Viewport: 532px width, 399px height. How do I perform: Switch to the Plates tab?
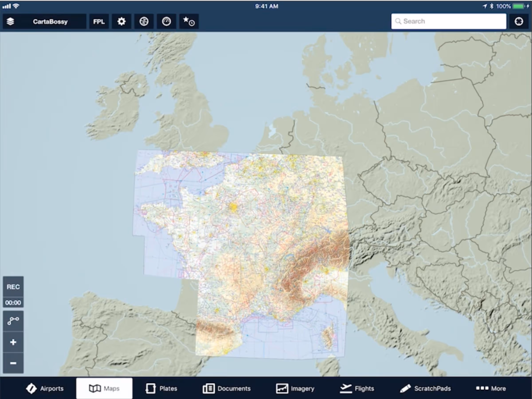coord(161,388)
